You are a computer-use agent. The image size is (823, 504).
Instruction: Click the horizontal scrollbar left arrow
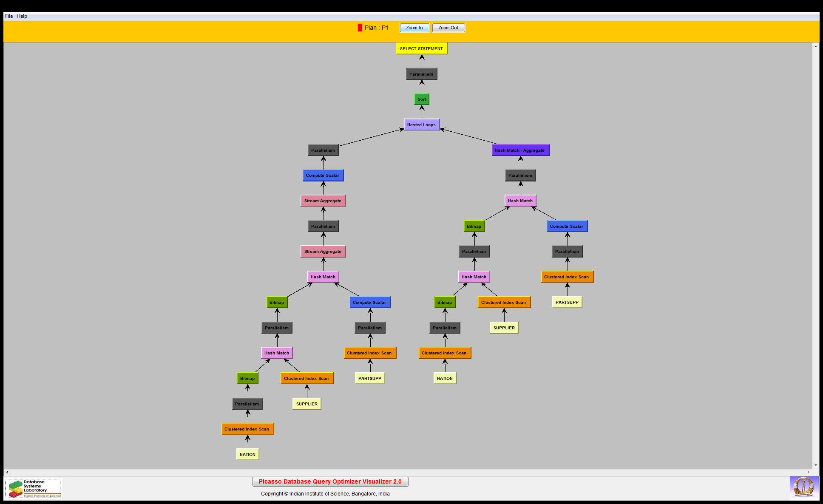pos(7,472)
